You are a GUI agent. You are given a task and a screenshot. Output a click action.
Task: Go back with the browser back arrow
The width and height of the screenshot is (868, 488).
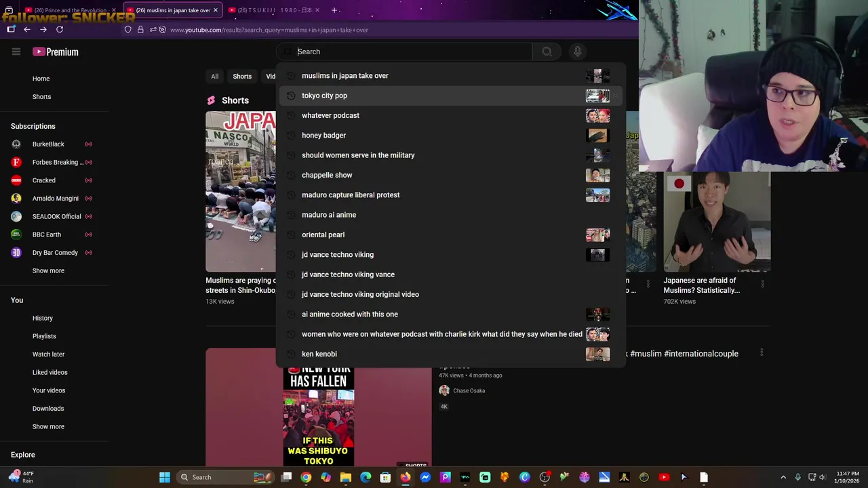point(27,30)
